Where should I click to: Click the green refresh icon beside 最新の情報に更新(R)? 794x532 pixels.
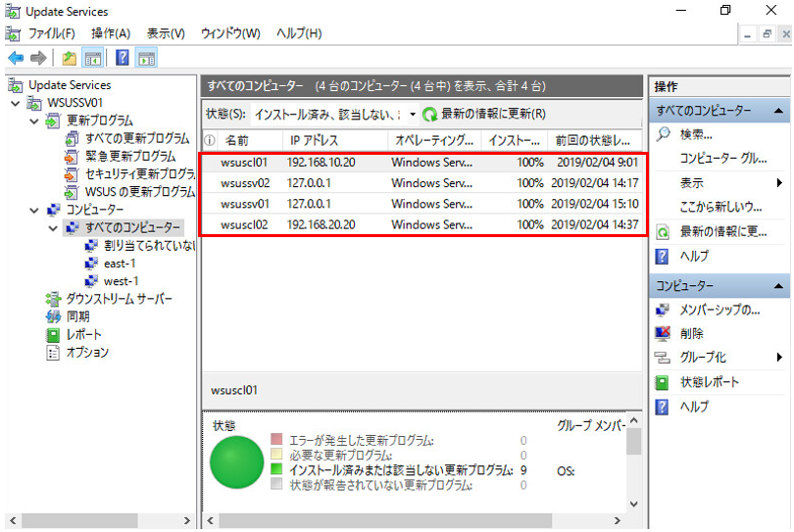click(x=429, y=115)
